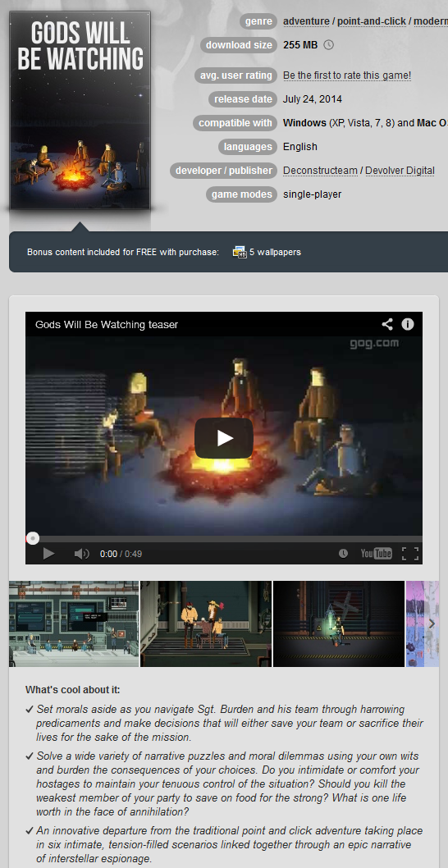Open the video on YouTube logo

click(x=376, y=554)
